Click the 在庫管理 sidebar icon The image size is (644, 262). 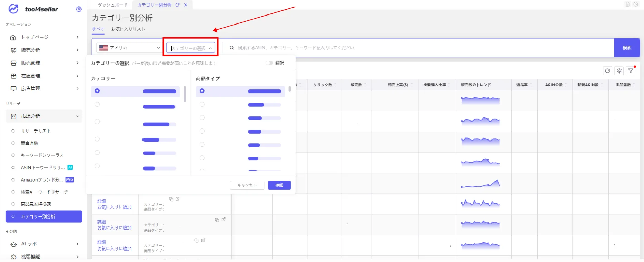click(x=13, y=76)
